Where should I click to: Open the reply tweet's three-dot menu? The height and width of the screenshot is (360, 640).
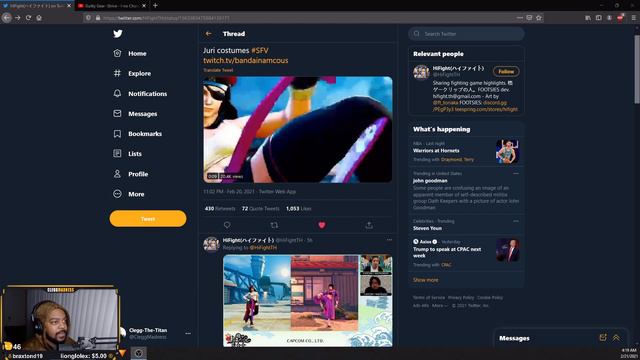click(389, 240)
